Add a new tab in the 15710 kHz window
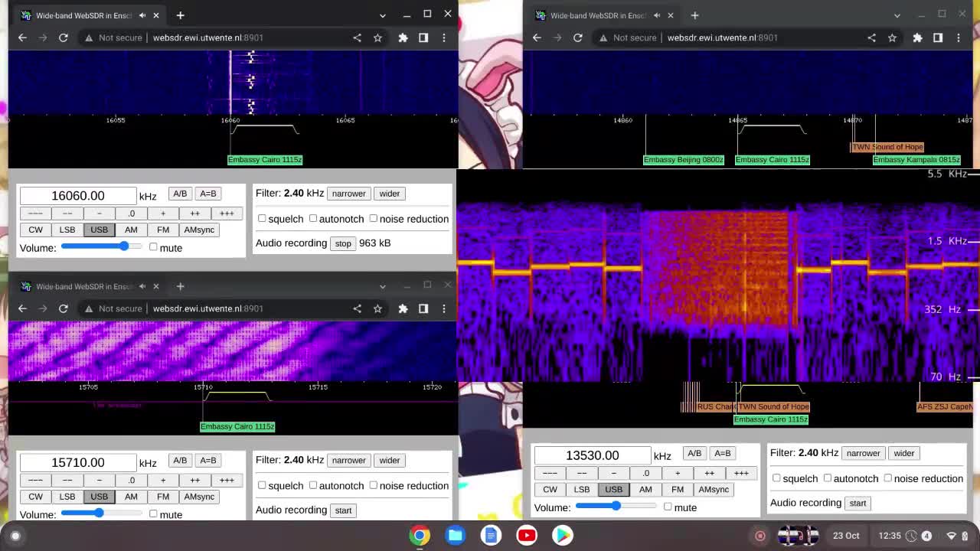 pyautogui.click(x=180, y=286)
